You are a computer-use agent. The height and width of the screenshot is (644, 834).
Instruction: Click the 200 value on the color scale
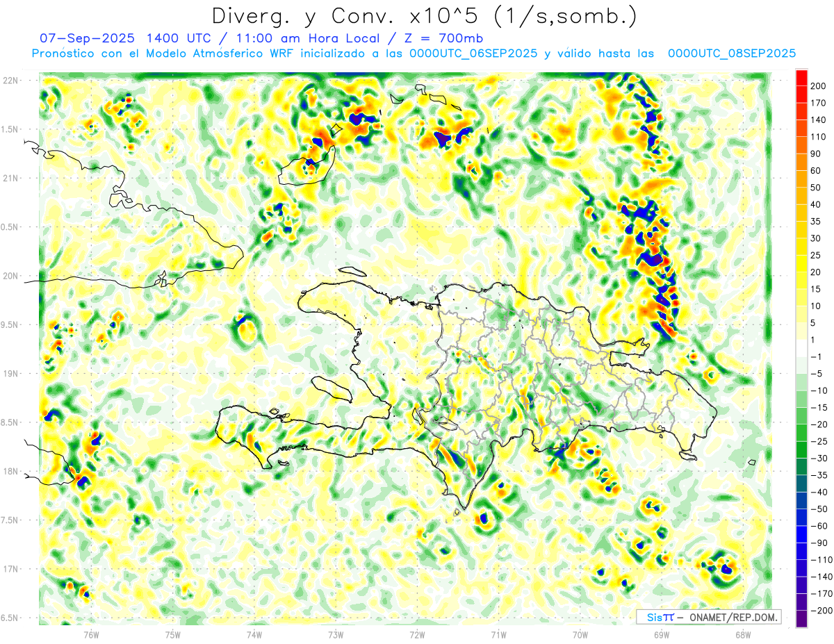tap(819, 85)
